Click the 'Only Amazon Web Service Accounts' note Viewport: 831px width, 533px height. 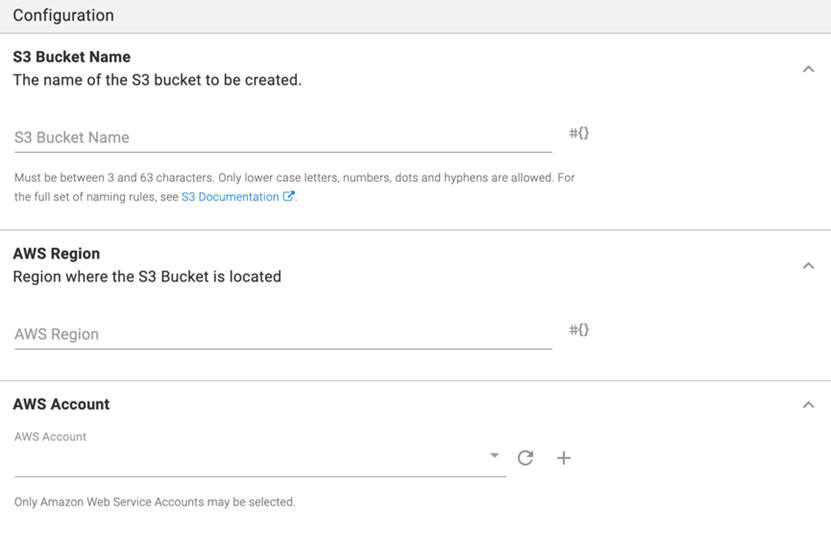(x=155, y=502)
